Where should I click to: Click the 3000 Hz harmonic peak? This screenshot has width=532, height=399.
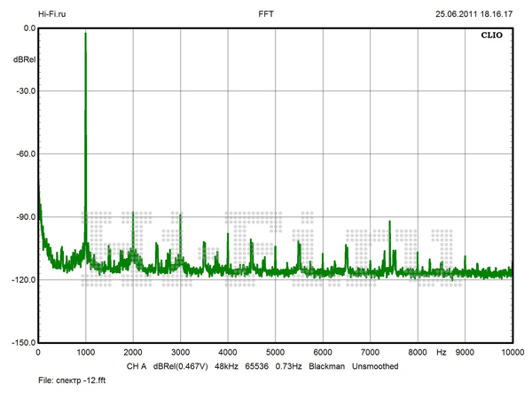(x=180, y=215)
